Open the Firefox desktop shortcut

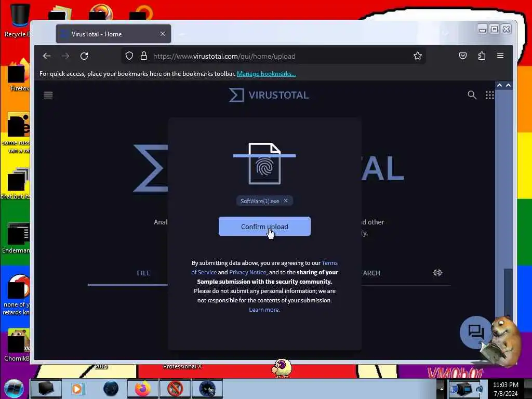pos(18,75)
